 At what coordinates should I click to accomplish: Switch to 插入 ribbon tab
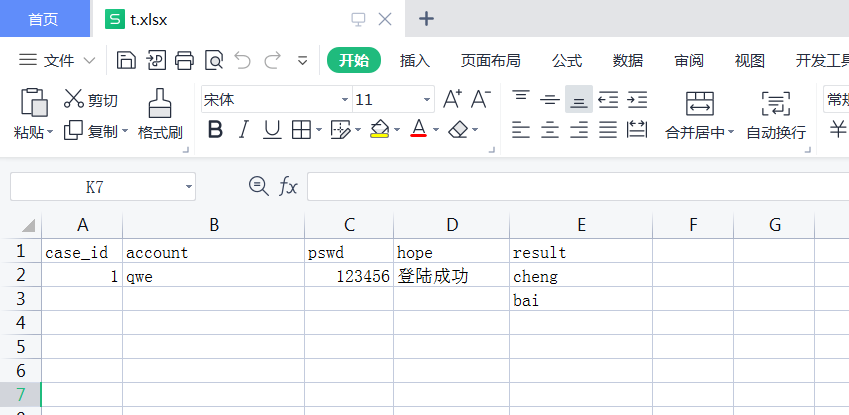(x=415, y=60)
